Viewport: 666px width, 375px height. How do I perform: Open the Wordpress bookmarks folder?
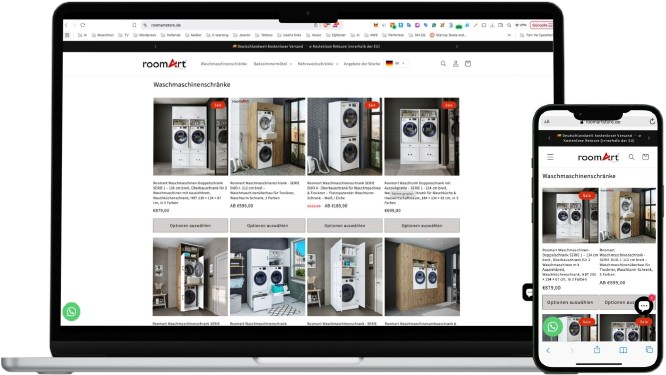coord(144,35)
